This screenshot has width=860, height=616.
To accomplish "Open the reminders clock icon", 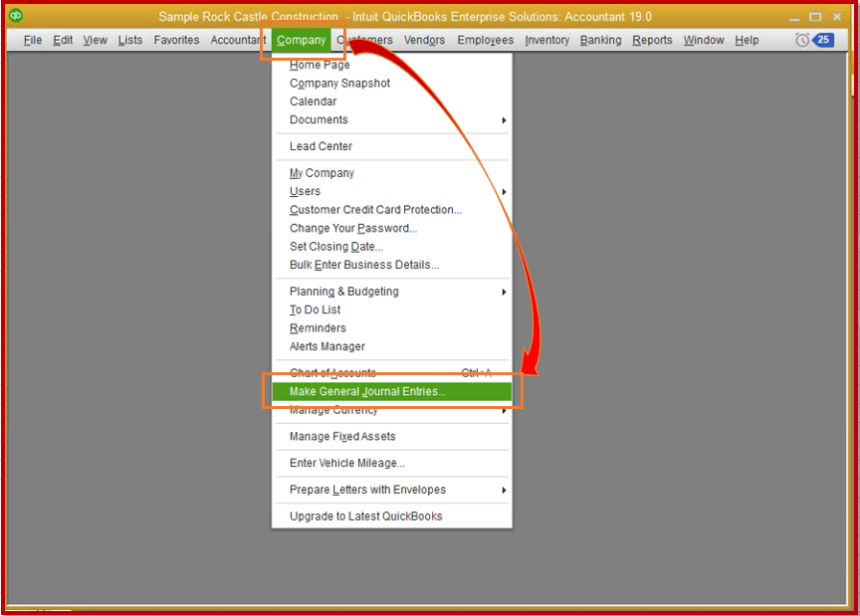I will coord(802,40).
